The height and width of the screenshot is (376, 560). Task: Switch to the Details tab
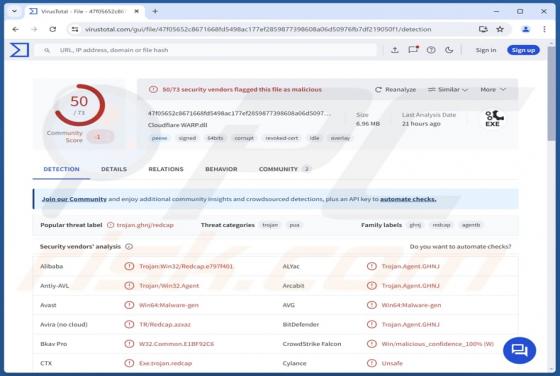114,169
